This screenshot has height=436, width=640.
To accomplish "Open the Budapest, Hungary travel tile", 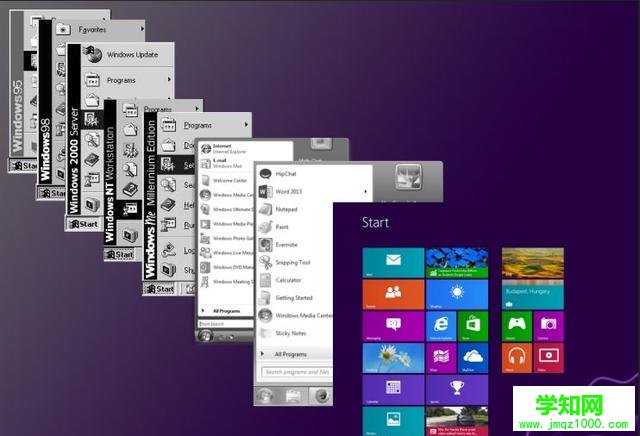I will click(533, 294).
